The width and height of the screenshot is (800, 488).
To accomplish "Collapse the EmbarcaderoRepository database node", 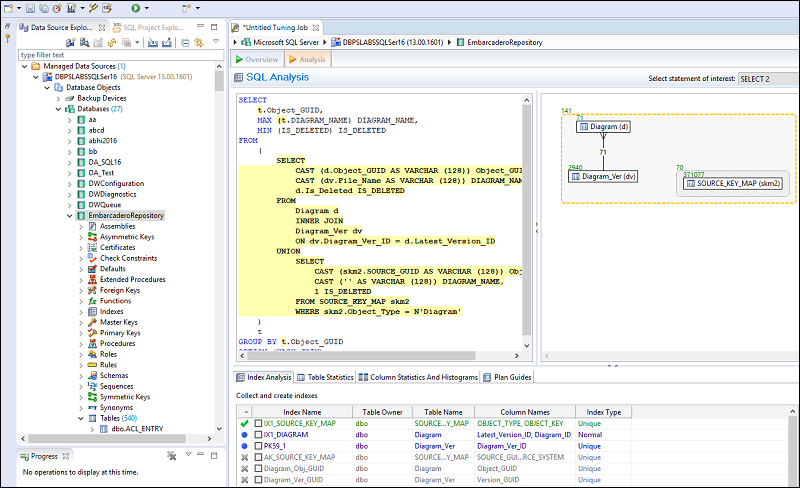I will coord(70,216).
